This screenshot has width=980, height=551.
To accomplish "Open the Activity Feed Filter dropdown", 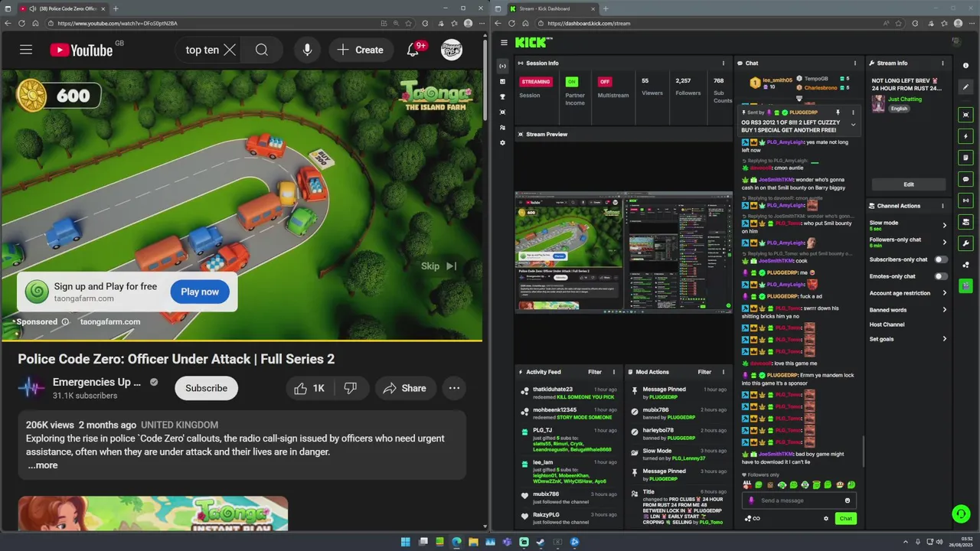I will click(595, 372).
